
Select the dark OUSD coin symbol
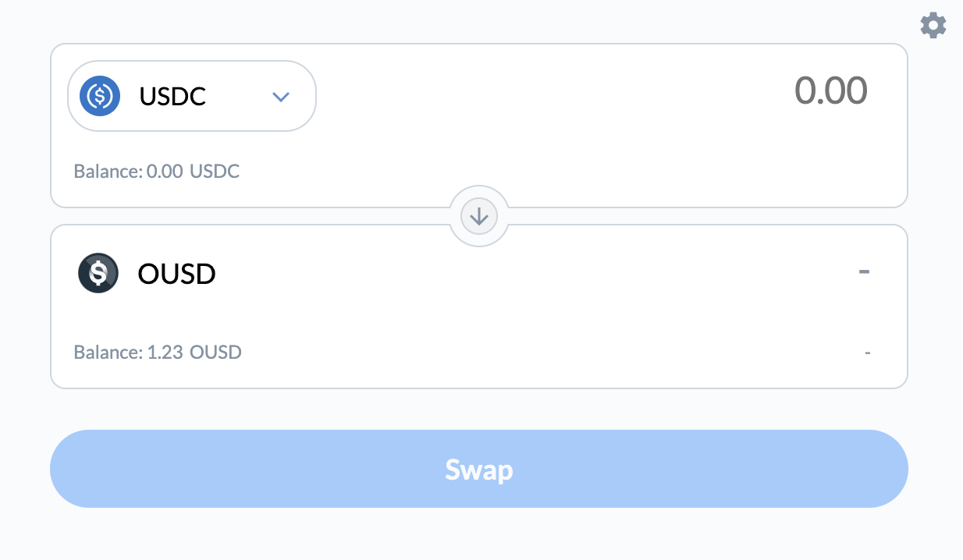98,273
